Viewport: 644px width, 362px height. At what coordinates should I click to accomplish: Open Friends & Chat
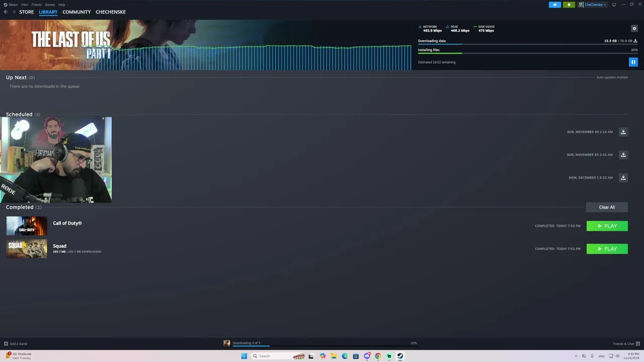tap(626, 344)
